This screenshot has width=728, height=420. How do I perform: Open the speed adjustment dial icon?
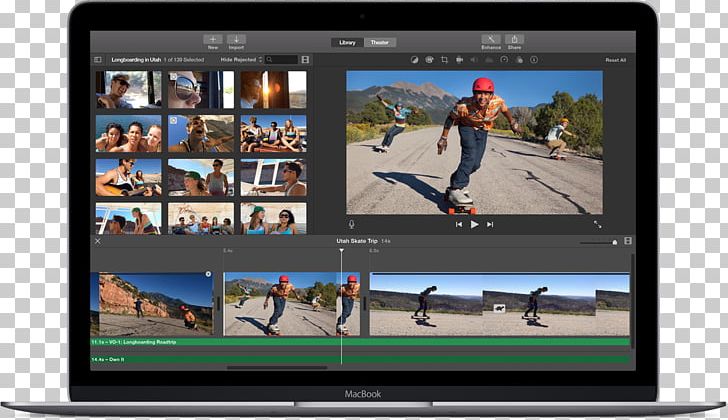coord(504,60)
